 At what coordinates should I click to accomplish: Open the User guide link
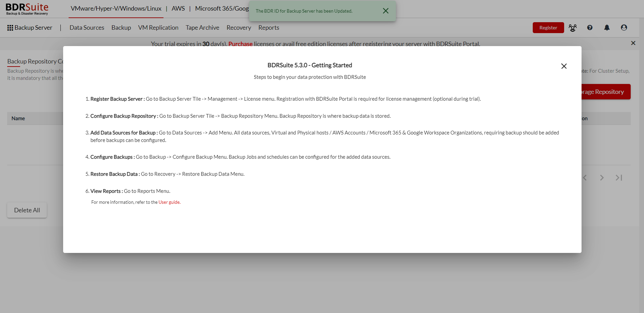point(169,202)
